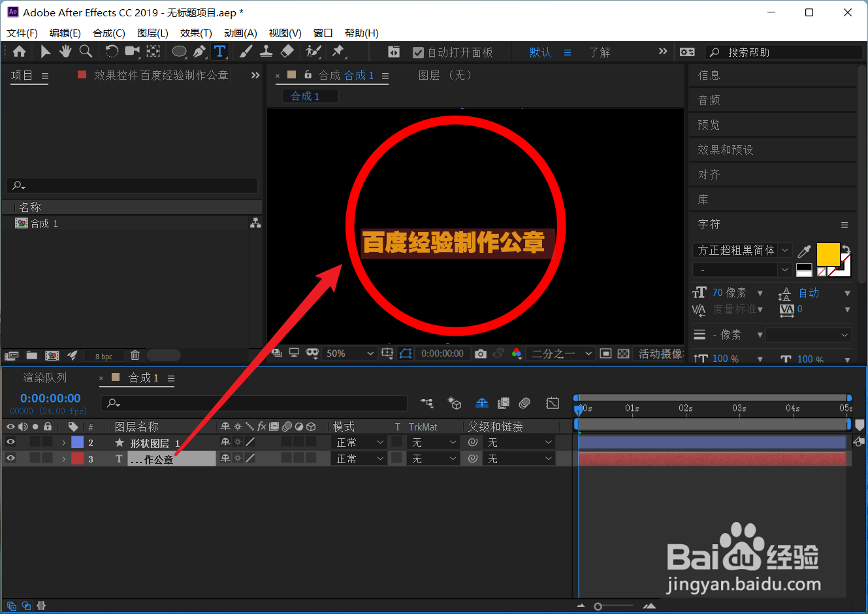Toggle the transparency grid button in viewer

pyautogui.click(x=624, y=353)
